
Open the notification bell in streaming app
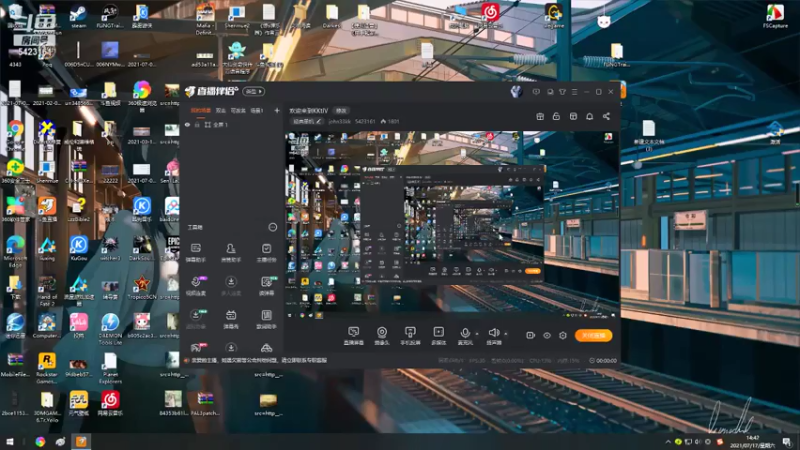click(x=589, y=116)
